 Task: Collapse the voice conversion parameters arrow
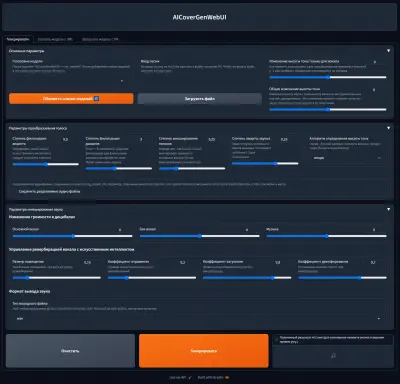coord(388,128)
